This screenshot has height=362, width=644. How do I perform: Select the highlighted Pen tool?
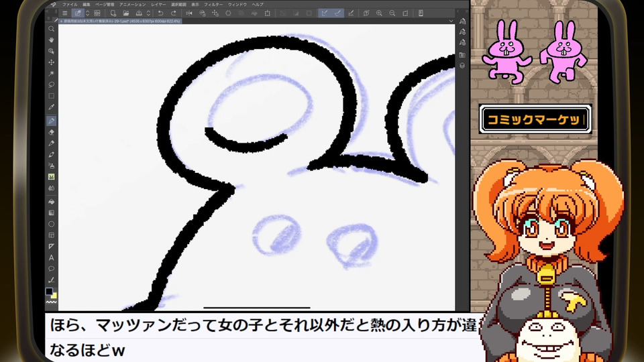pyautogui.click(x=52, y=121)
